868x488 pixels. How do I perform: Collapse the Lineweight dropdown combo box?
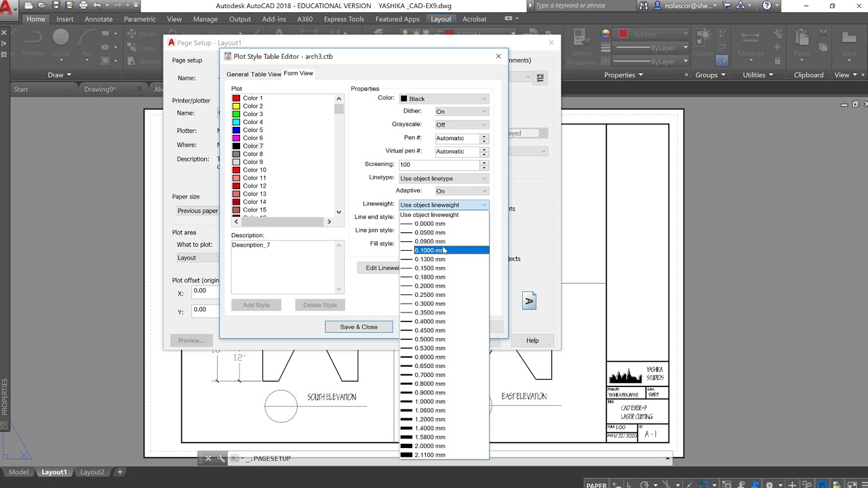tap(443, 205)
